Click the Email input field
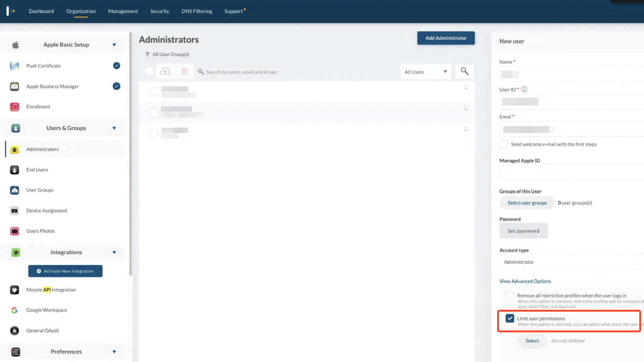The image size is (644, 362). tap(572, 129)
